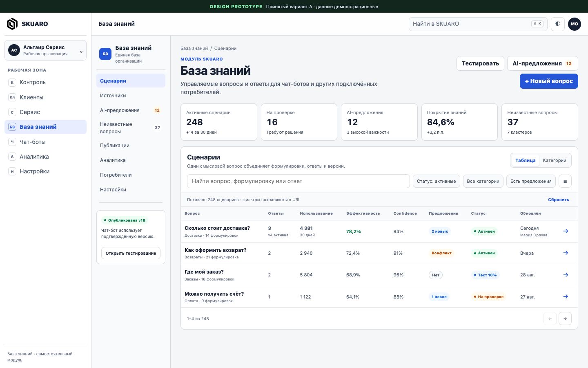Click the АС organization avatar
Viewport: 588px width, 368px height.
[x=14, y=50]
